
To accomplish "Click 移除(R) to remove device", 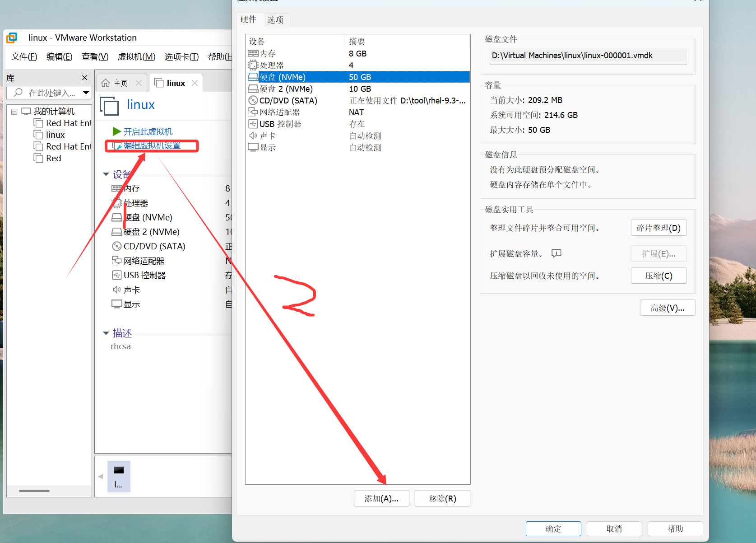I will click(x=442, y=499).
